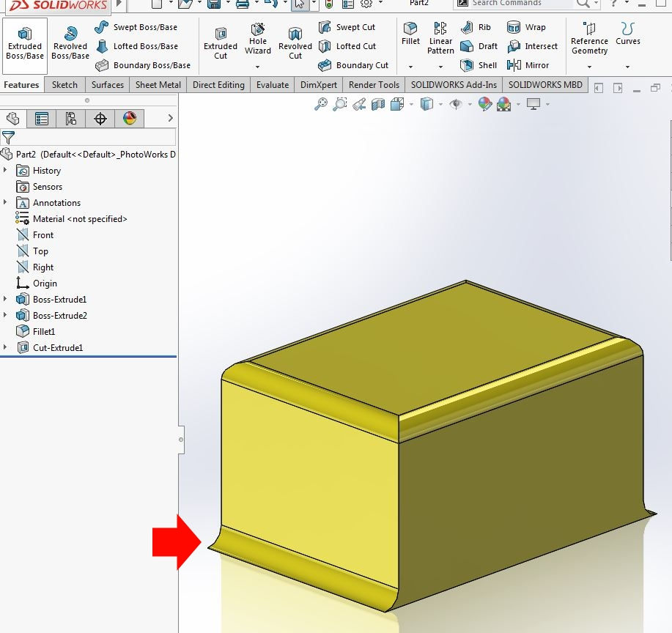
Task: Select Material <not specified> item
Action: (71, 219)
